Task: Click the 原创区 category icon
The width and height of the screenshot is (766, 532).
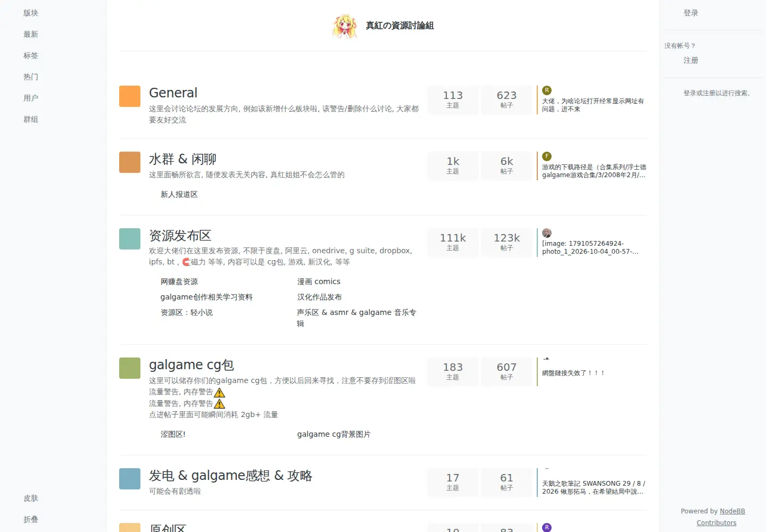Action: click(x=130, y=528)
